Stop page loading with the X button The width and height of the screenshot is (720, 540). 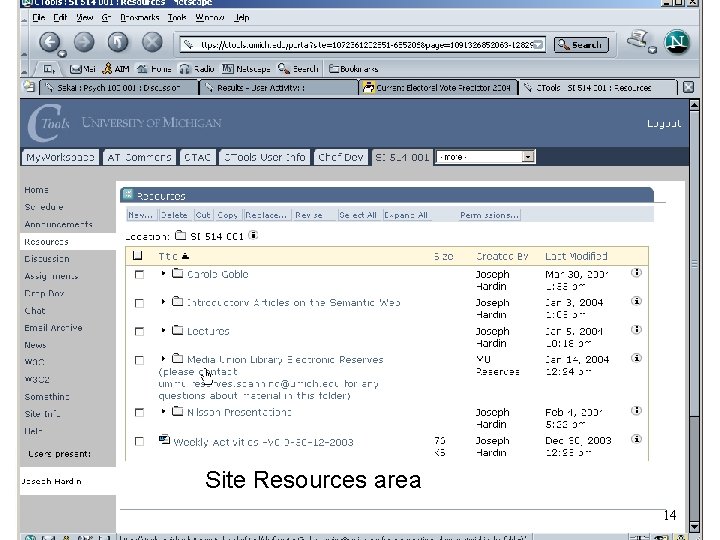point(152,42)
